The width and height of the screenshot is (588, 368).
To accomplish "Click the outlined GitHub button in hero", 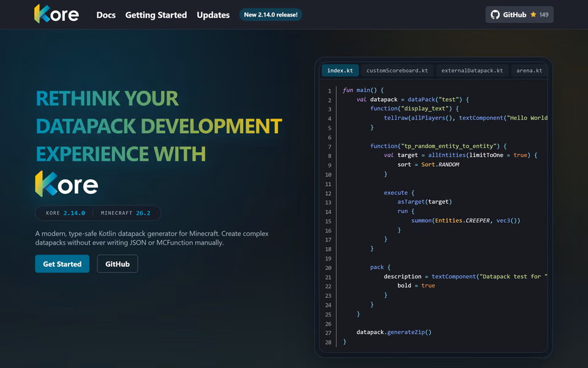I will [118, 264].
